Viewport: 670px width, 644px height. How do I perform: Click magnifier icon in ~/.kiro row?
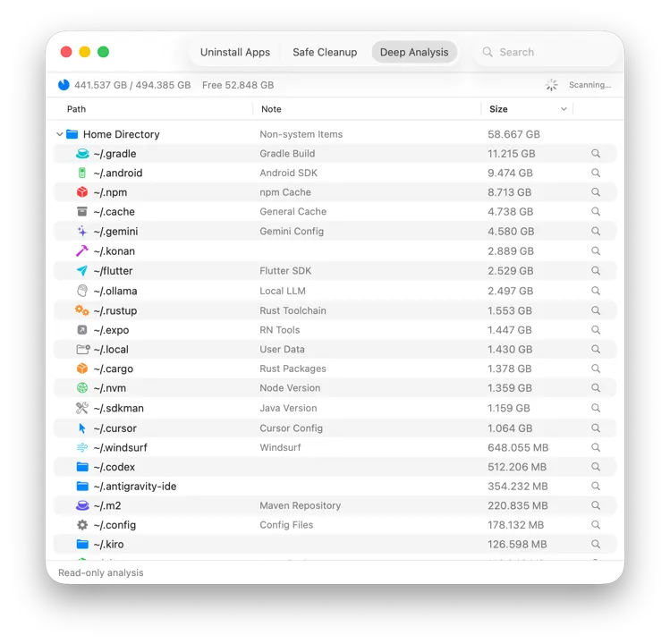596,544
